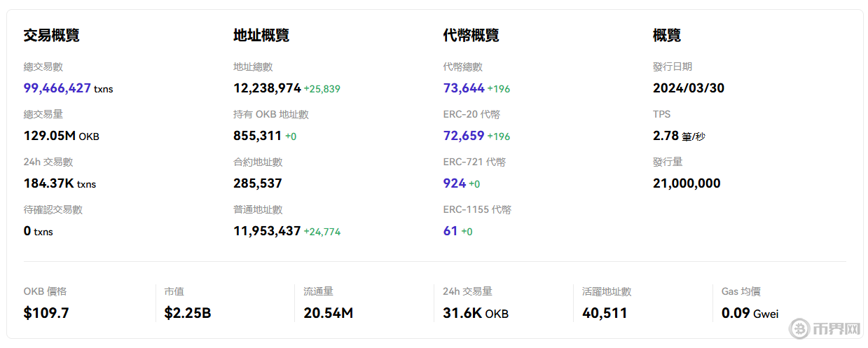Click the 普通地址數 value 11,953,437
The height and width of the screenshot is (348, 868).
pyautogui.click(x=267, y=231)
